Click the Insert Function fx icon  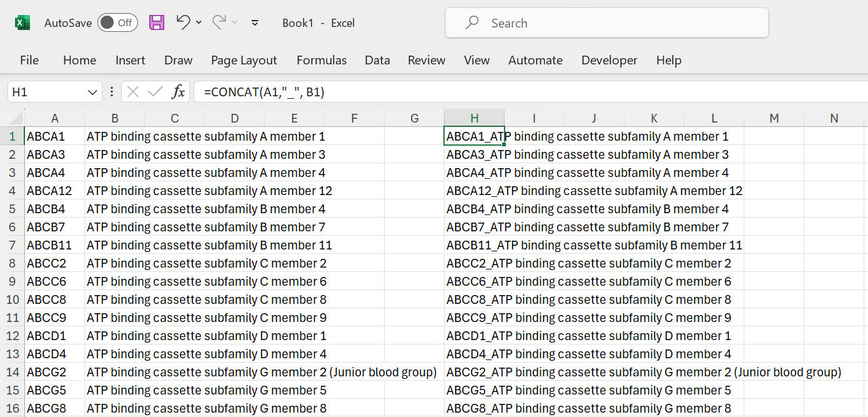click(x=179, y=92)
